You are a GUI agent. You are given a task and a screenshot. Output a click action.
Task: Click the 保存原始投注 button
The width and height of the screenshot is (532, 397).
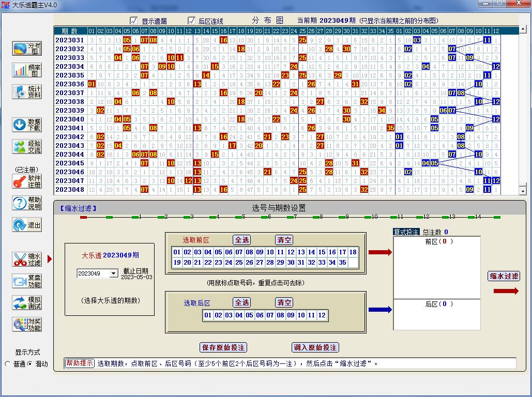[x=223, y=347]
